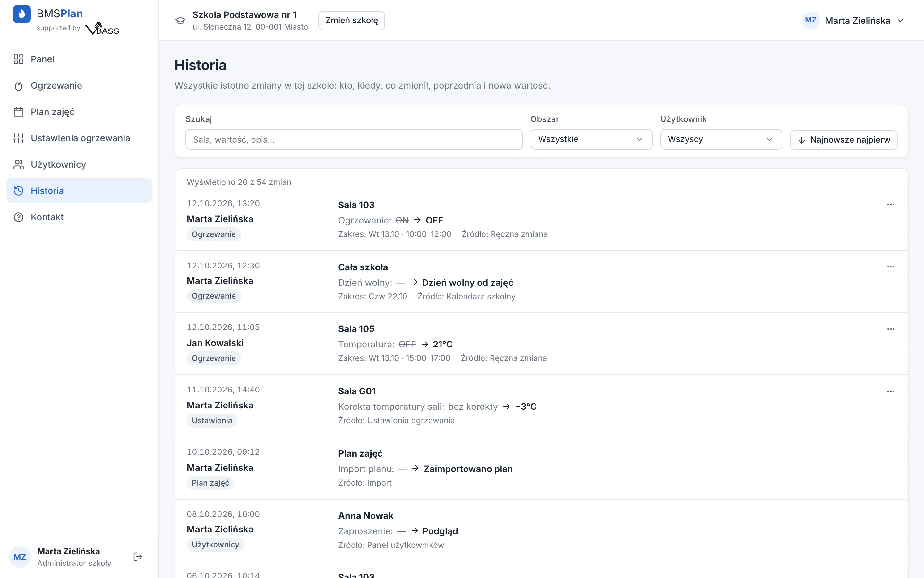Viewport: 924px width, 578px height.
Task: Open Ustawienia ogrzewania in the sidebar
Action: point(79,138)
